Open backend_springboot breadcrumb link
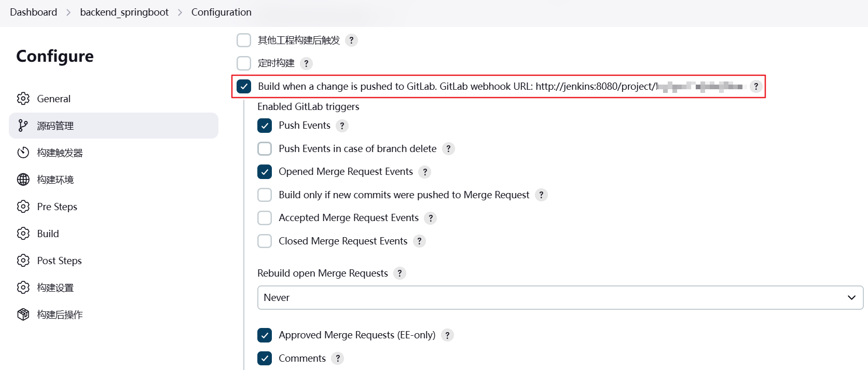This screenshot has height=370, width=868. click(124, 12)
